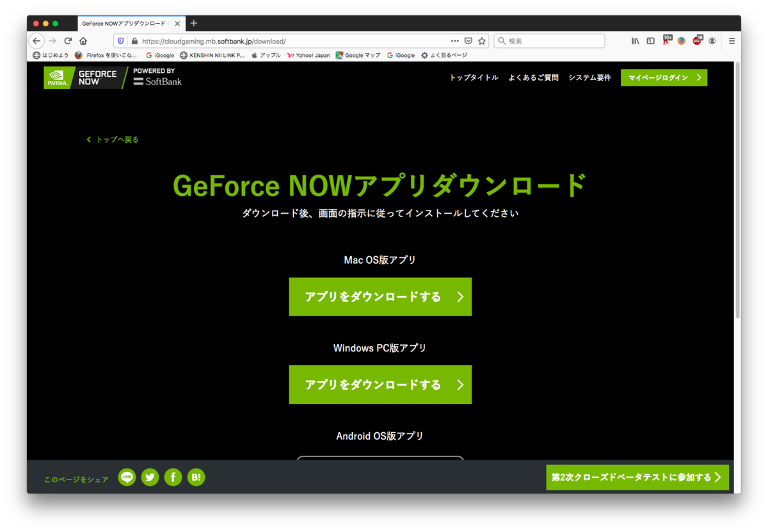
Task: Share this page on LINE
Action: tap(127, 477)
